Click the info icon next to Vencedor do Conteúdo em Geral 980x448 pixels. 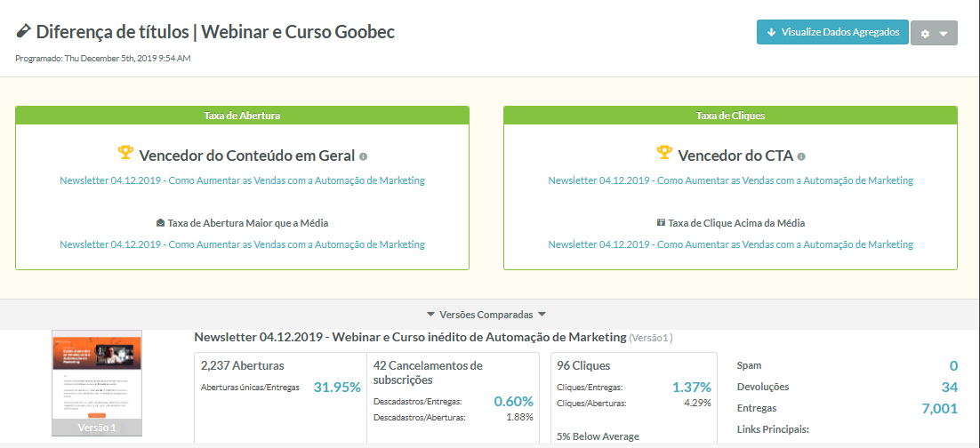[x=364, y=156]
